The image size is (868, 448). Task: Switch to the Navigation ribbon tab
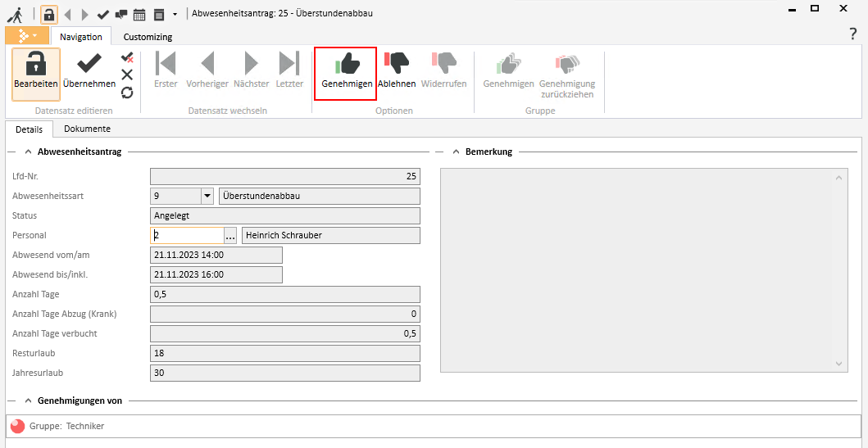(81, 37)
